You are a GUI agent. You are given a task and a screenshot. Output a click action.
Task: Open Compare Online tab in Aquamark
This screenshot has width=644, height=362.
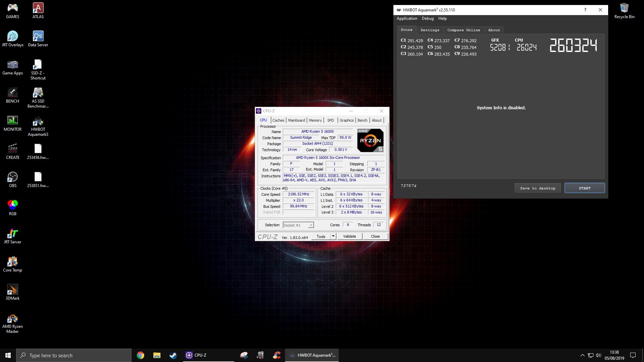(464, 30)
